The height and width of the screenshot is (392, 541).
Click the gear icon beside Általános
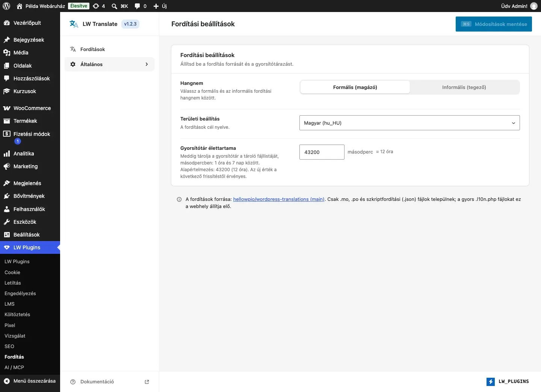pos(73,64)
